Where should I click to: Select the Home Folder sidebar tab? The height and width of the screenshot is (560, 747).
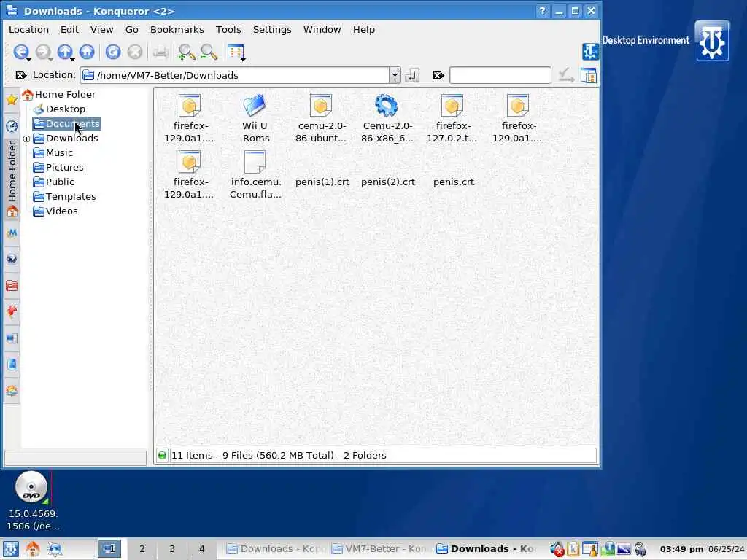tap(12, 179)
